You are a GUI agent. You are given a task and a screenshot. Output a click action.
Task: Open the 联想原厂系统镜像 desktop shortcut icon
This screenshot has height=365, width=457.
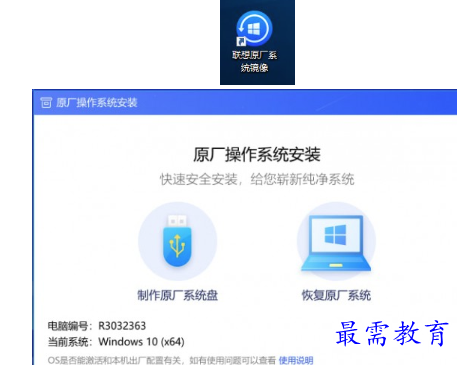tap(255, 28)
